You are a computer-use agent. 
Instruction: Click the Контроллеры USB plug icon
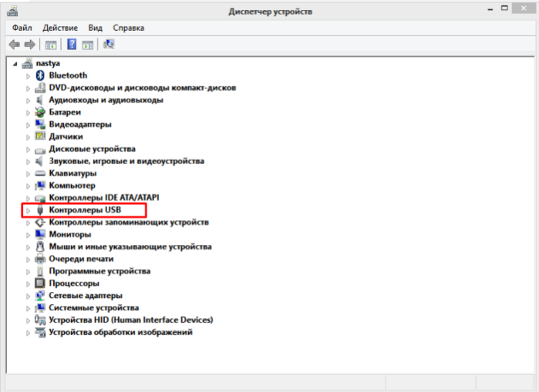(40, 209)
